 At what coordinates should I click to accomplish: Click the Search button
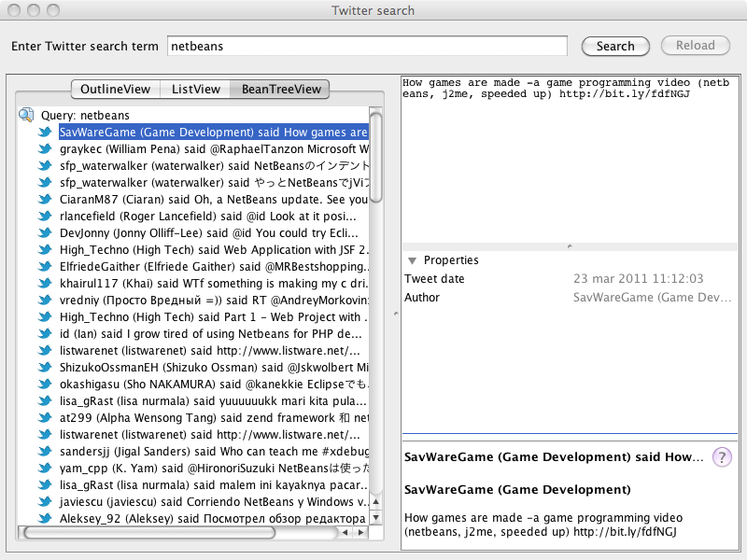[615, 46]
